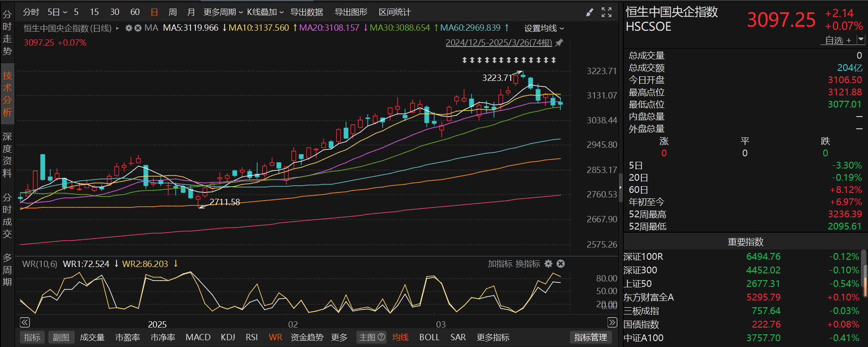The image size is (868, 347).
Task: Open 更多周期 dropdown
Action: pyautogui.click(x=223, y=12)
